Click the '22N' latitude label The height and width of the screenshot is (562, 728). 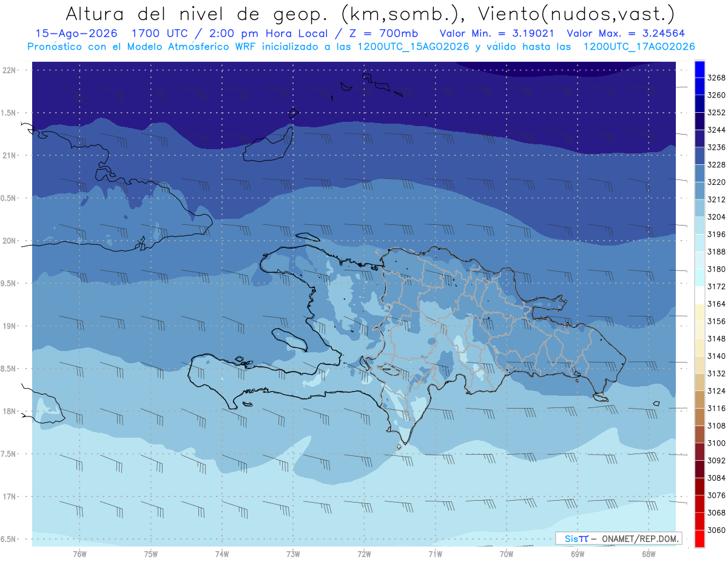coord(10,70)
